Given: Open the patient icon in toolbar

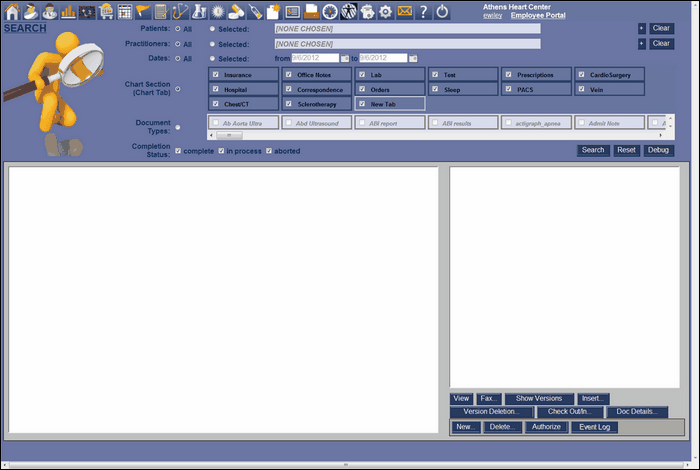Looking at the screenshot, I should 31,12.
